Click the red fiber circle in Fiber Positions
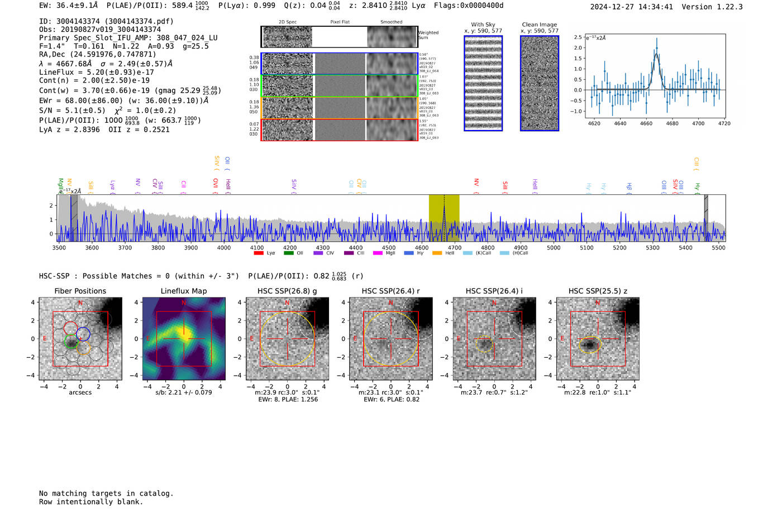782x532 pixels. [70, 328]
